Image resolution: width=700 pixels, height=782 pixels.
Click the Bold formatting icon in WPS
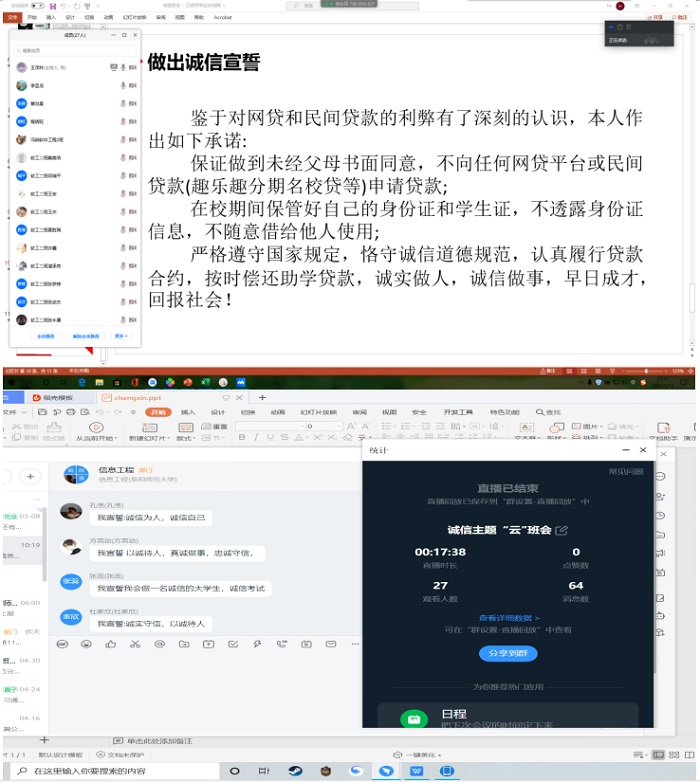(x=242, y=437)
